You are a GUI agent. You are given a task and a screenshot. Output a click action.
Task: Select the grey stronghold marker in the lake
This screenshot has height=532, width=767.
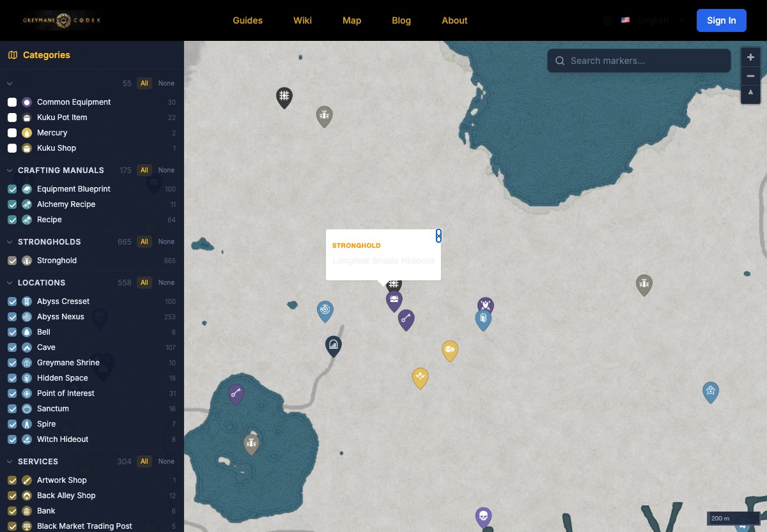[x=251, y=443]
